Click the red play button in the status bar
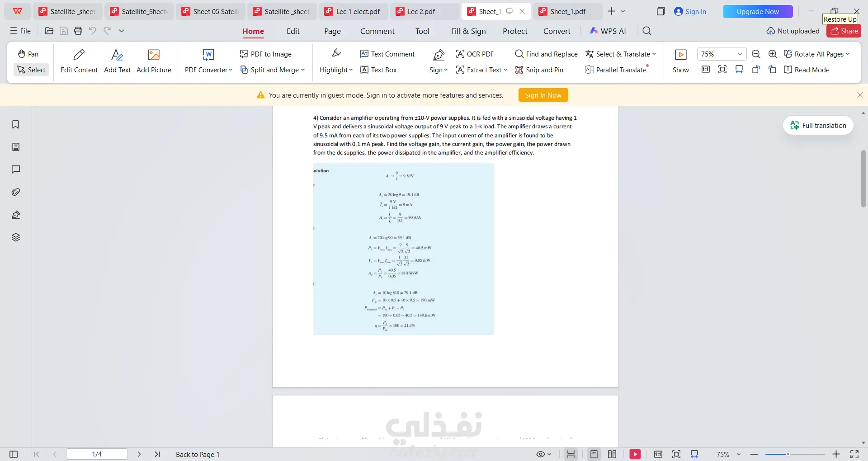 pyautogui.click(x=635, y=454)
